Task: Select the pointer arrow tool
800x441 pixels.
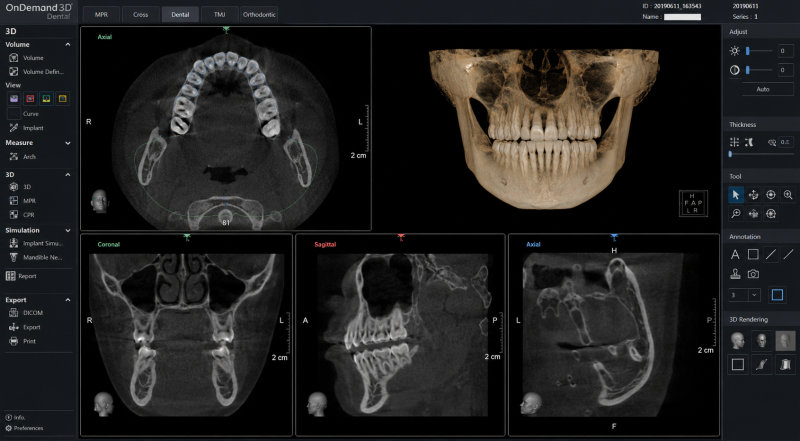Action: point(735,195)
